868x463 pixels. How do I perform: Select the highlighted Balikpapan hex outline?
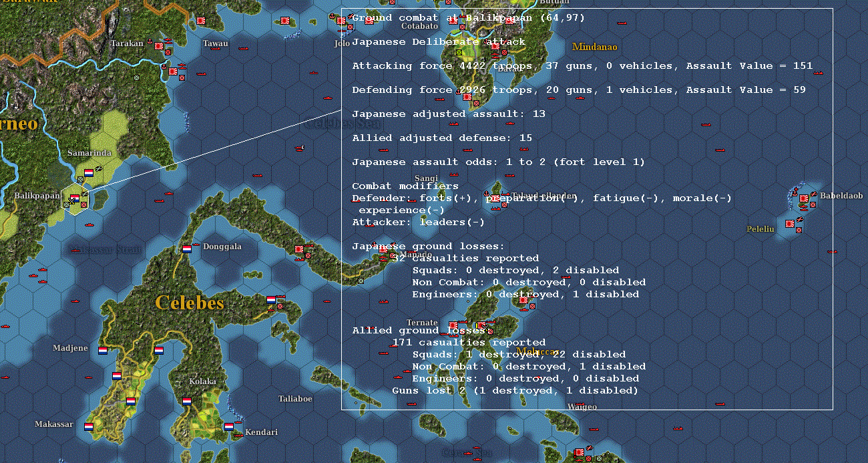[75, 198]
